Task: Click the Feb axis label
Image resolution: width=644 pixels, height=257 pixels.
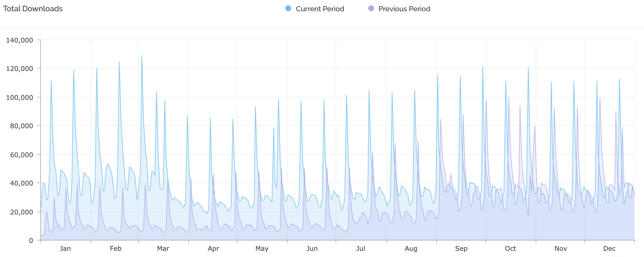Action: 116,248
